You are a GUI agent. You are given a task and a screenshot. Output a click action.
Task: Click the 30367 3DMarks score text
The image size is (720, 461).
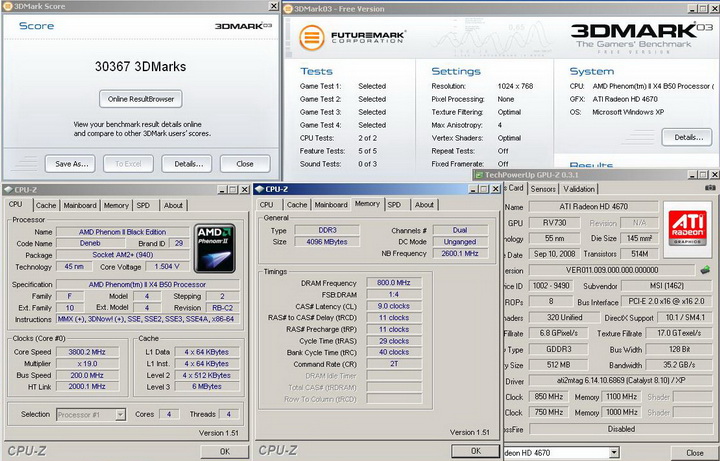click(141, 67)
